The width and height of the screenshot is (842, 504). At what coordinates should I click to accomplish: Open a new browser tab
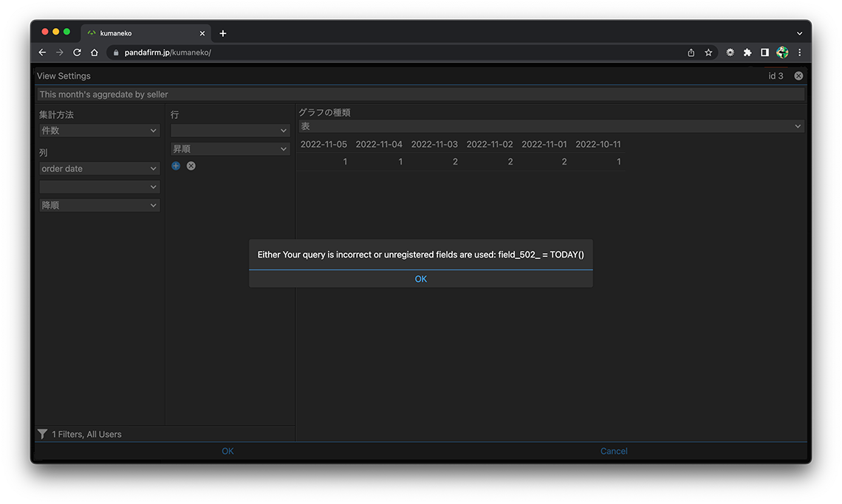pyautogui.click(x=223, y=33)
